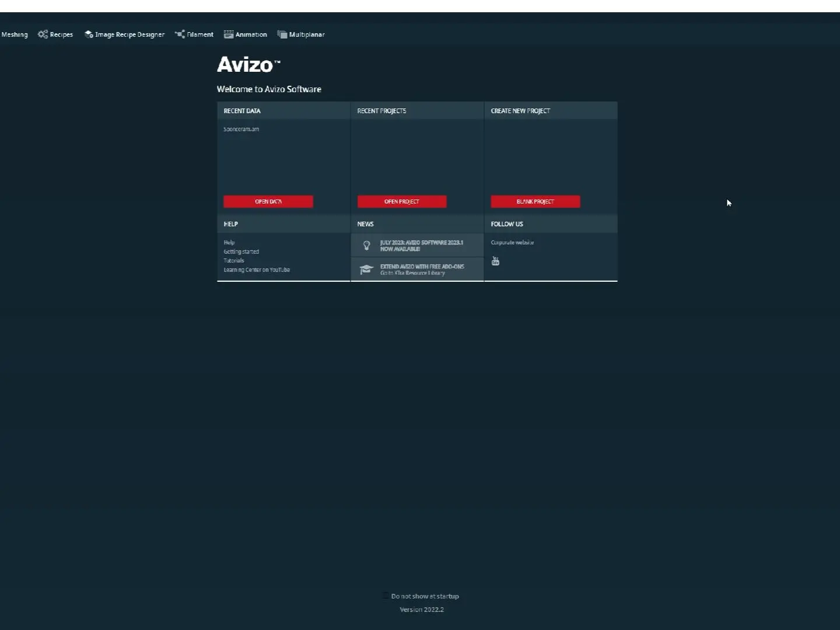The height and width of the screenshot is (630, 840).
Task: Open the Filament workspace
Action: 194,34
